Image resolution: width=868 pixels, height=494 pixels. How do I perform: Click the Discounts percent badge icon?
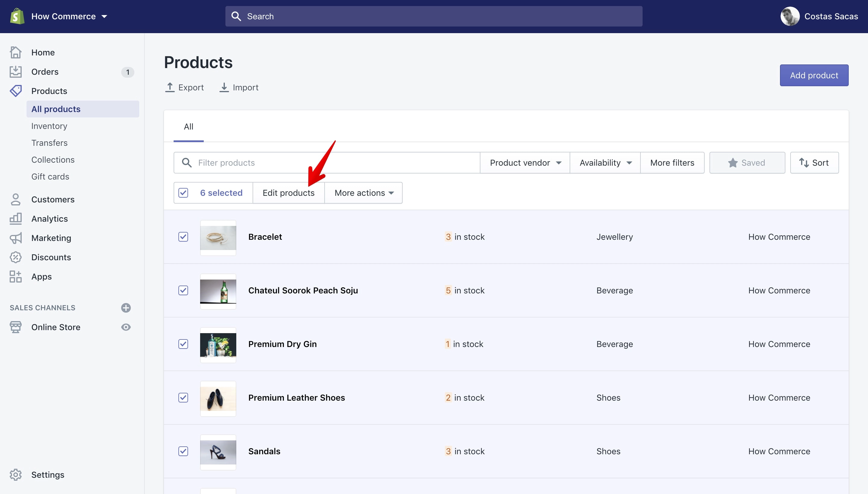(16, 257)
